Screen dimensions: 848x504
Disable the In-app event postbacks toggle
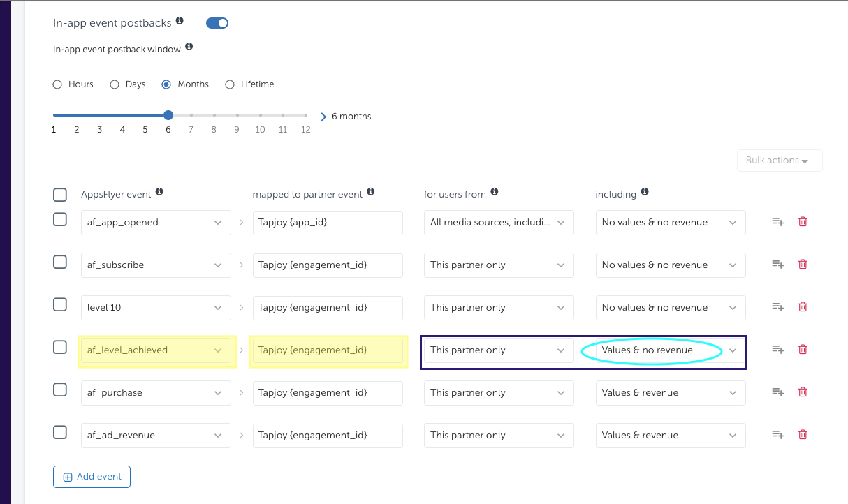217,23
